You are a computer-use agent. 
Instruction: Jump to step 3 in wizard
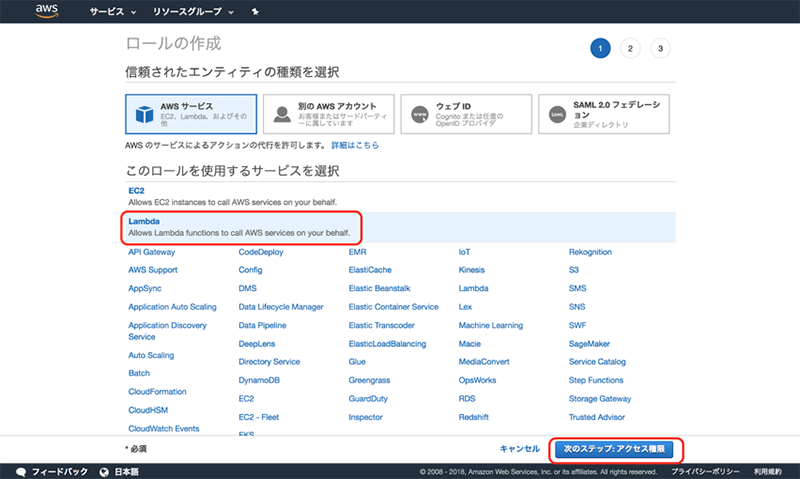(x=660, y=48)
